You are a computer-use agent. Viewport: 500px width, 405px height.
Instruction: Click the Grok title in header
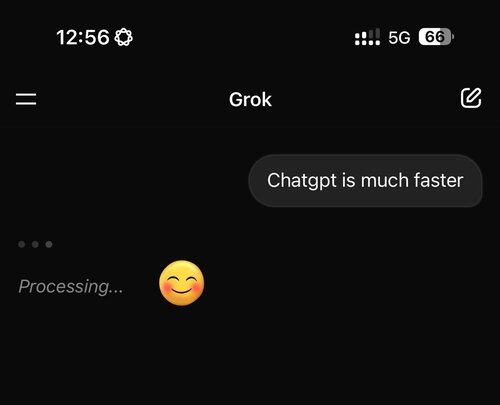coord(250,99)
